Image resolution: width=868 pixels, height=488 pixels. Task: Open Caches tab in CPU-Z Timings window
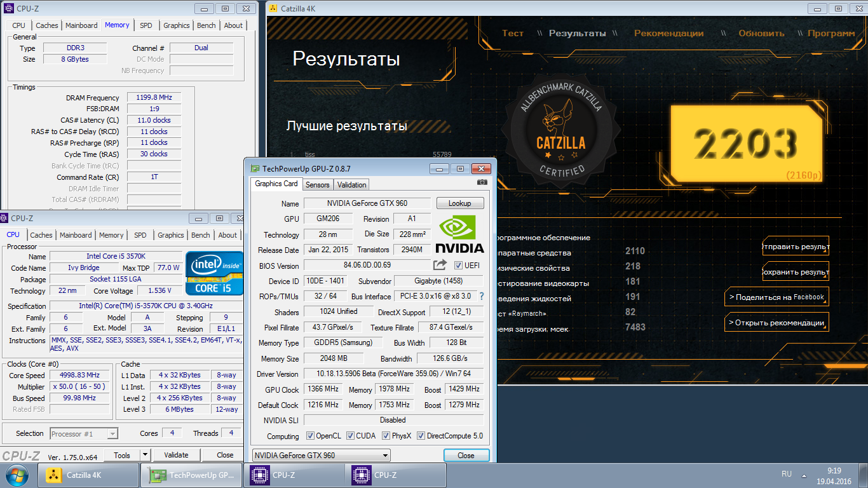tap(47, 25)
